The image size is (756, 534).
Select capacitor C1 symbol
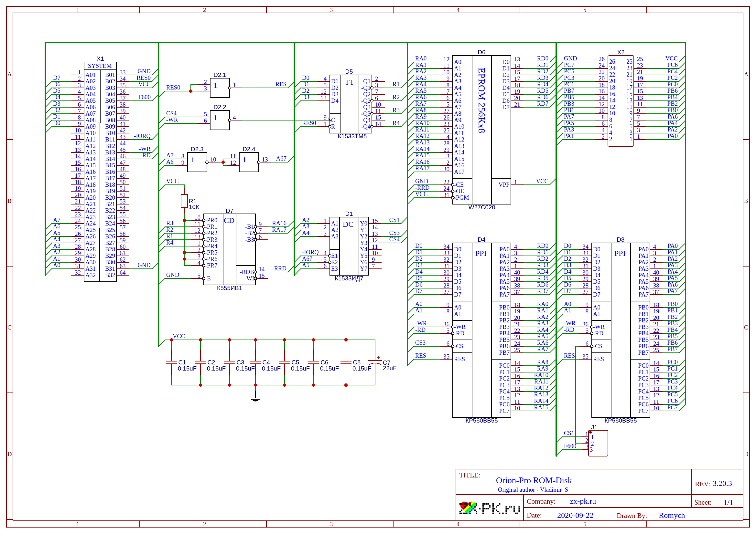(x=171, y=362)
